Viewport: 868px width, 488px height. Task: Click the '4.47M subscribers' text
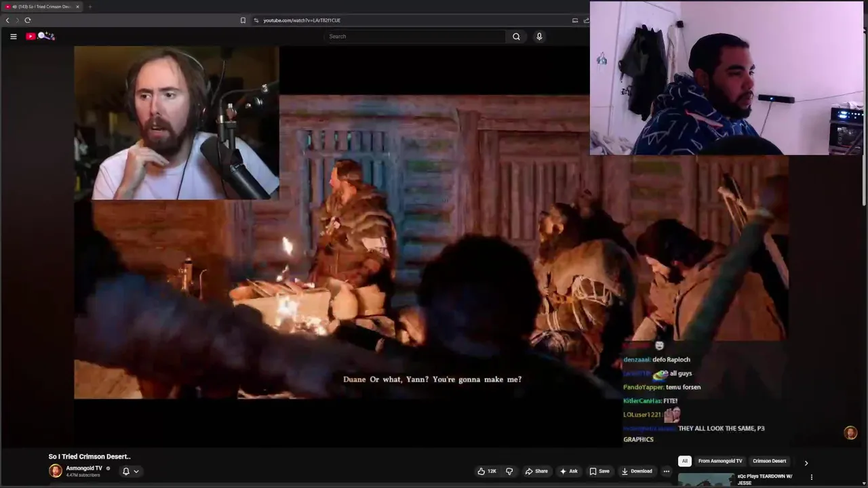tap(83, 475)
